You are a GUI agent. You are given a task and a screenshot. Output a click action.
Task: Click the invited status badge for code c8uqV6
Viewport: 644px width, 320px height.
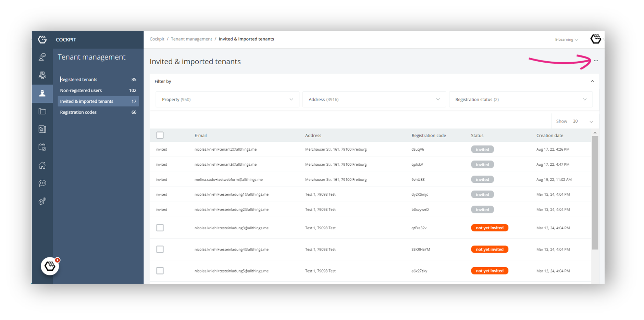click(482, 149)
